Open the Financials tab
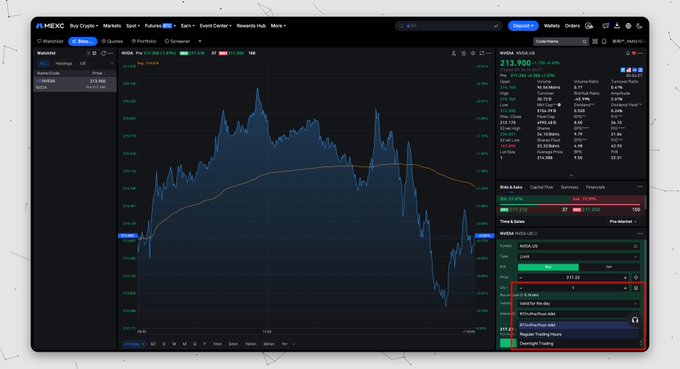 click(595, 187)
